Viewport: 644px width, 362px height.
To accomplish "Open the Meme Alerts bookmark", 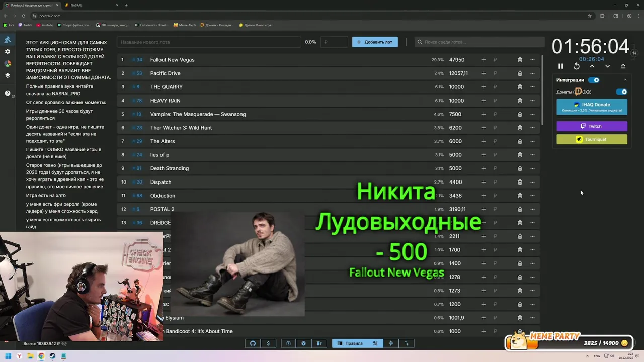I will click(185, 25).
